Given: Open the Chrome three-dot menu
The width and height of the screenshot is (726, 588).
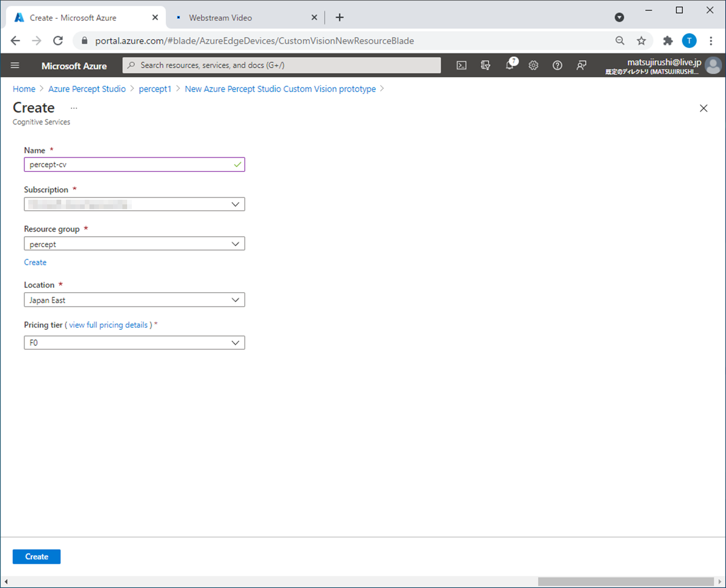Looking at the screenshot, I should coord(711,41).
